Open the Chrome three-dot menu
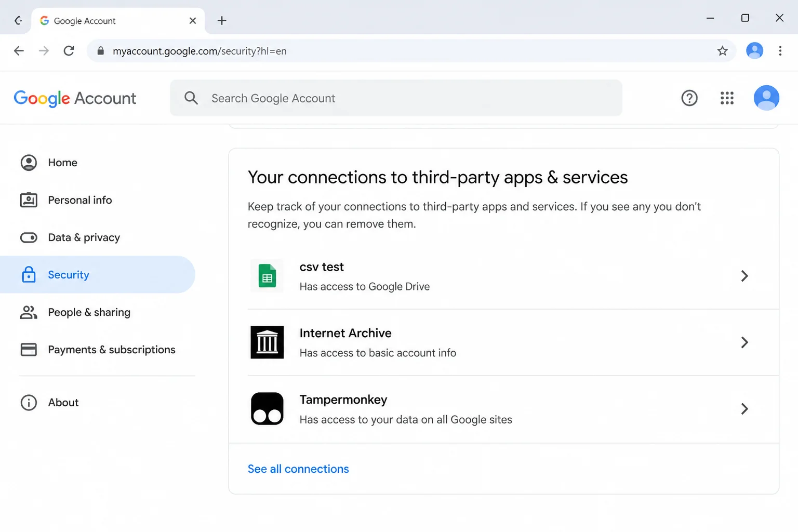The width and height of the screenshot is (798, 532). (x=780, y=51)
